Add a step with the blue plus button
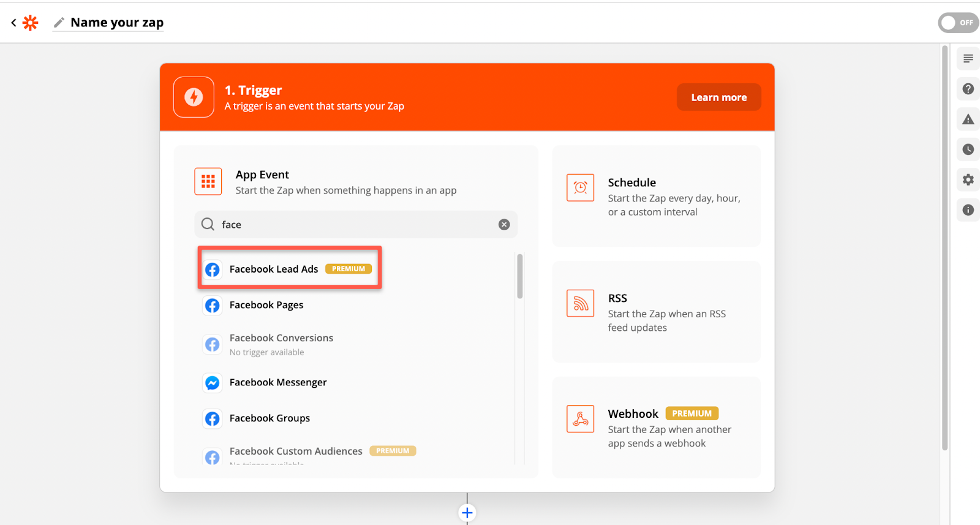The image size is (980, 525). 467,513
